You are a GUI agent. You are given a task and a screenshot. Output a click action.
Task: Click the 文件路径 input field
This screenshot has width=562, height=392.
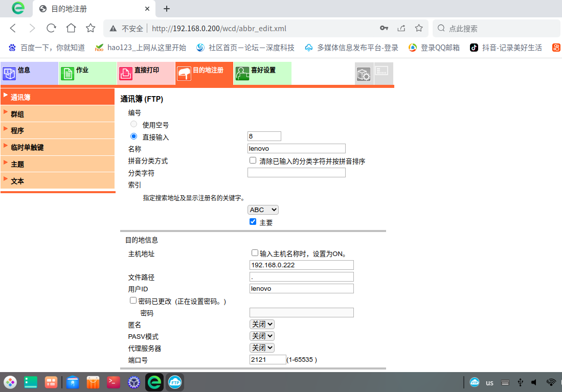(x=301, y=277)
